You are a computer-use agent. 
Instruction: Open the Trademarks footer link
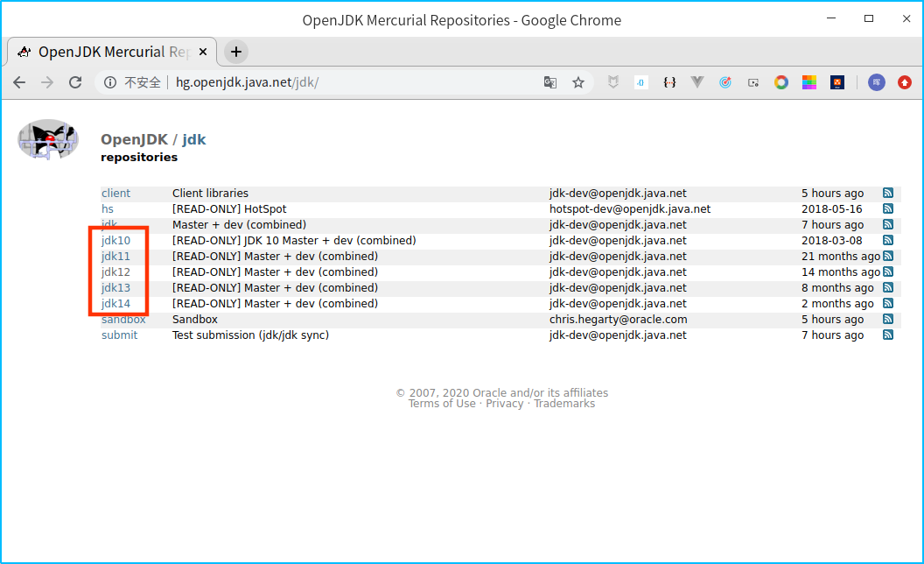coord(564,404)
